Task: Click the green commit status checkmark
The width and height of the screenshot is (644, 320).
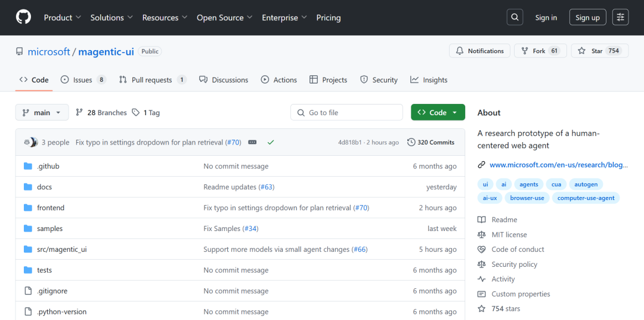Action: point(270,142)
